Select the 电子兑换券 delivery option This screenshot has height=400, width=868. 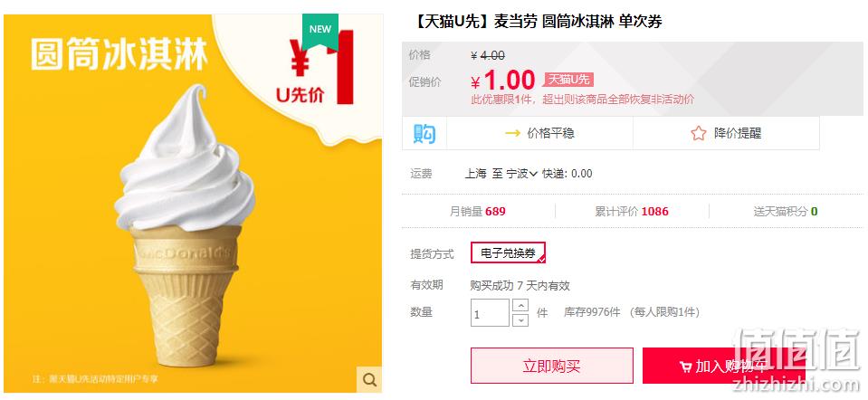(x=508, y=252)
